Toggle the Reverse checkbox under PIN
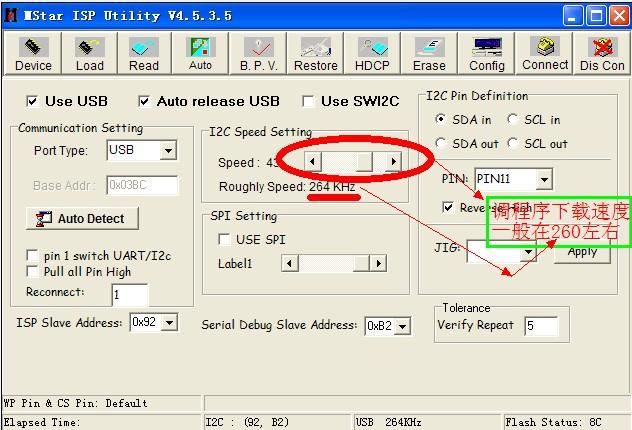Viewport: 632px width, 430px height. (x=448, y=207)
